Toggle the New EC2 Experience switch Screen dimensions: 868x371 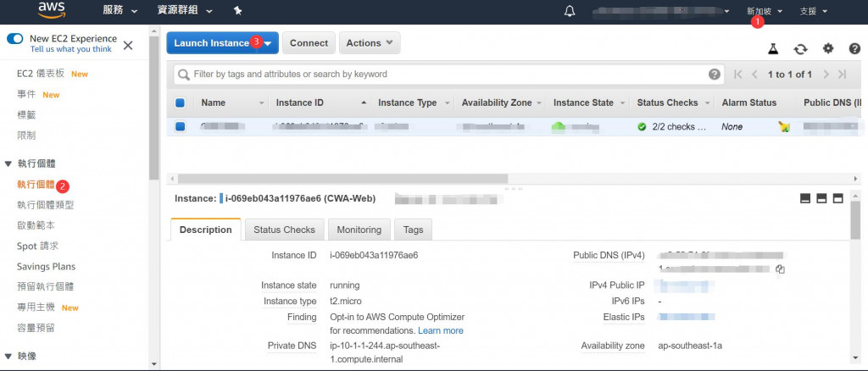click(15, 39)
